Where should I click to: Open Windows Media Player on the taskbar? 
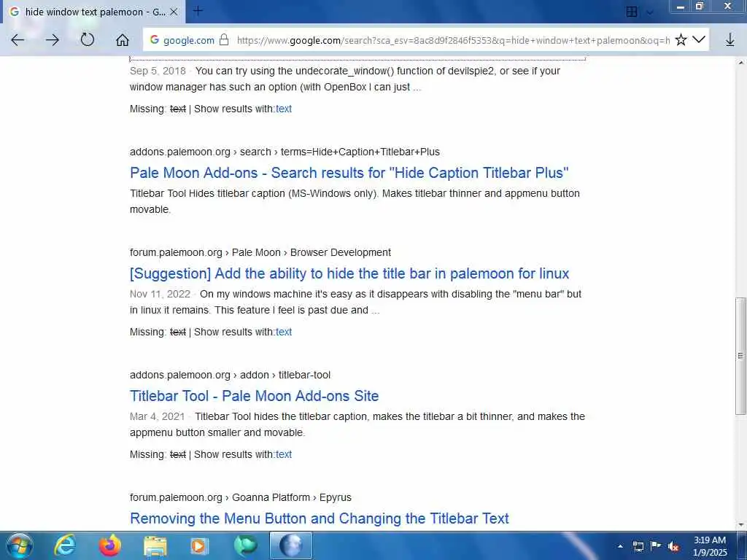point(200,546)
